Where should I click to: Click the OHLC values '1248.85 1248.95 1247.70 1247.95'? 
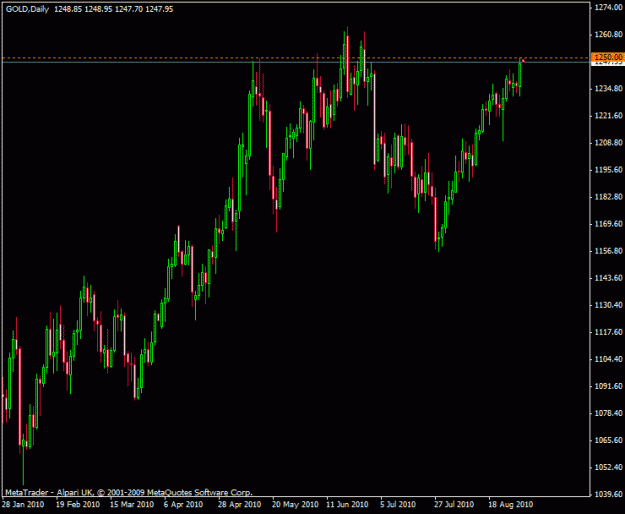point(114,9)
